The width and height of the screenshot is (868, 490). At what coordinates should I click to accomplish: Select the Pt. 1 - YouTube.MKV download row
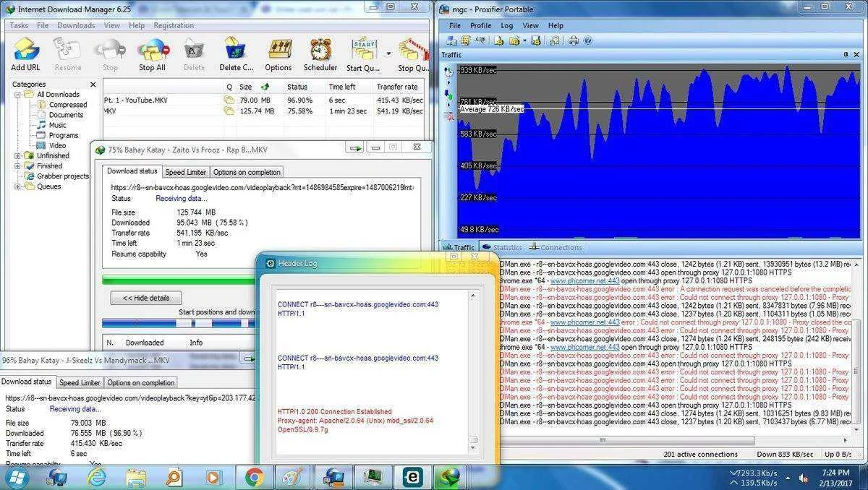(x=263, y=100)
